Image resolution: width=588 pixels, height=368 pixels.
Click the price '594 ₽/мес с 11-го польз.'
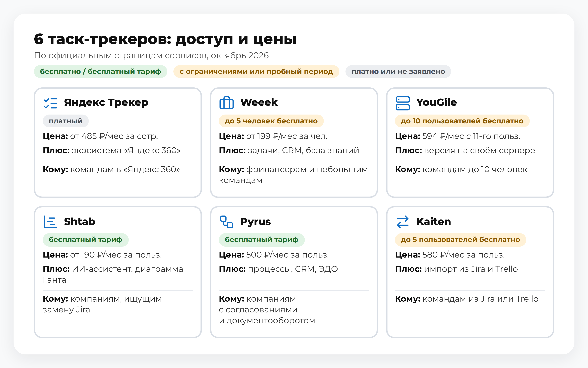(471, 136)
